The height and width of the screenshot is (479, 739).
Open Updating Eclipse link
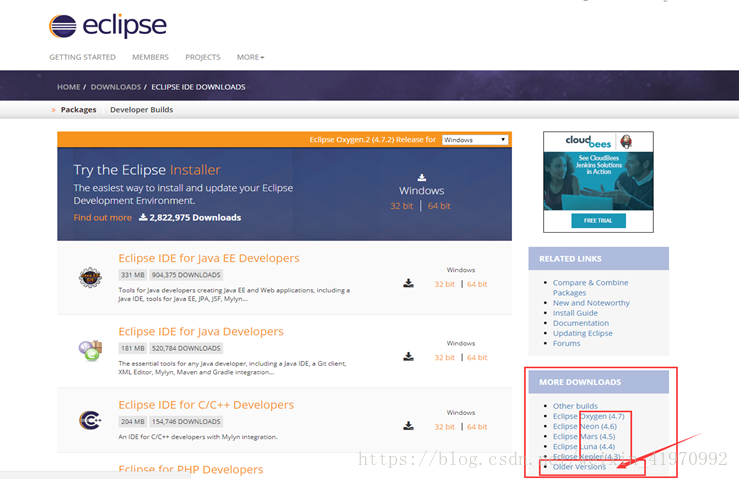[x=583, y=333]
